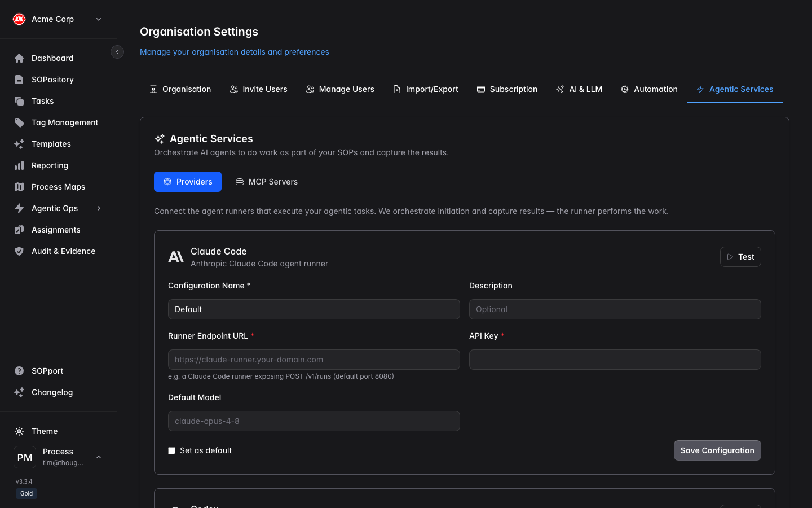Open the Manage Users tab
This screenshot has width=812, height=508.
click(x=340, y=89)
